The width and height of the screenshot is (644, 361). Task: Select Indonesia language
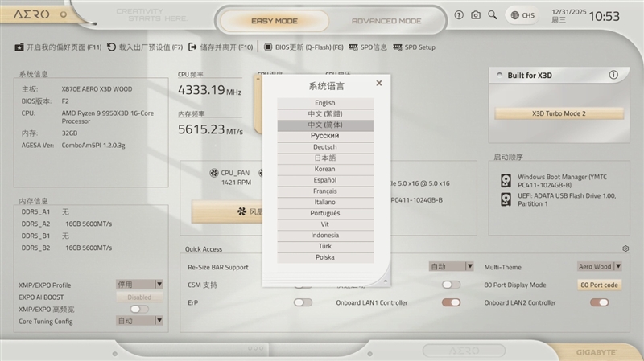pos(325,236)
